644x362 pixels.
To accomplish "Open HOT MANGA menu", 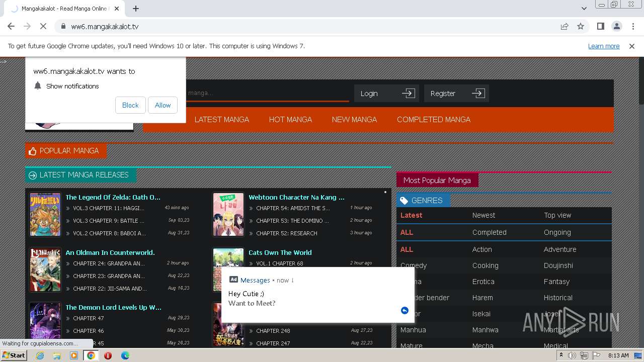I will point(290,120).
